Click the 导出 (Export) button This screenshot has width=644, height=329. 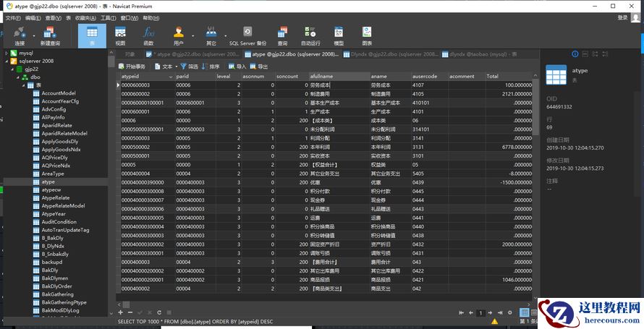[x=258, y=66]
